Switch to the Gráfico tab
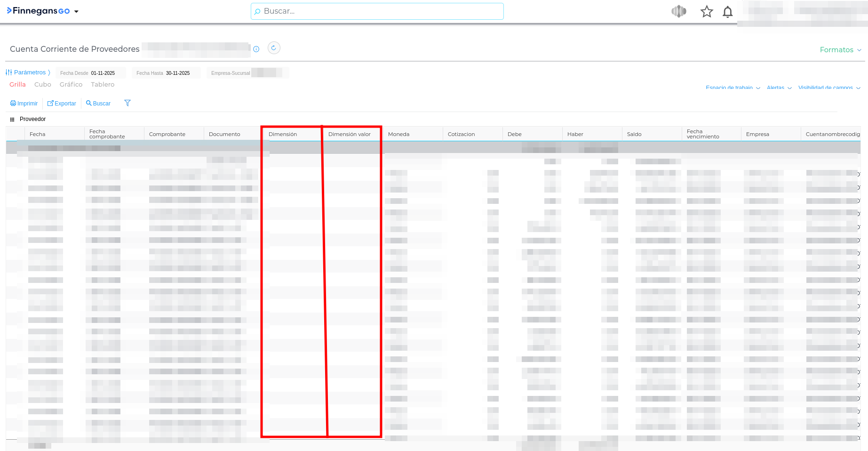 pos(71,85)
